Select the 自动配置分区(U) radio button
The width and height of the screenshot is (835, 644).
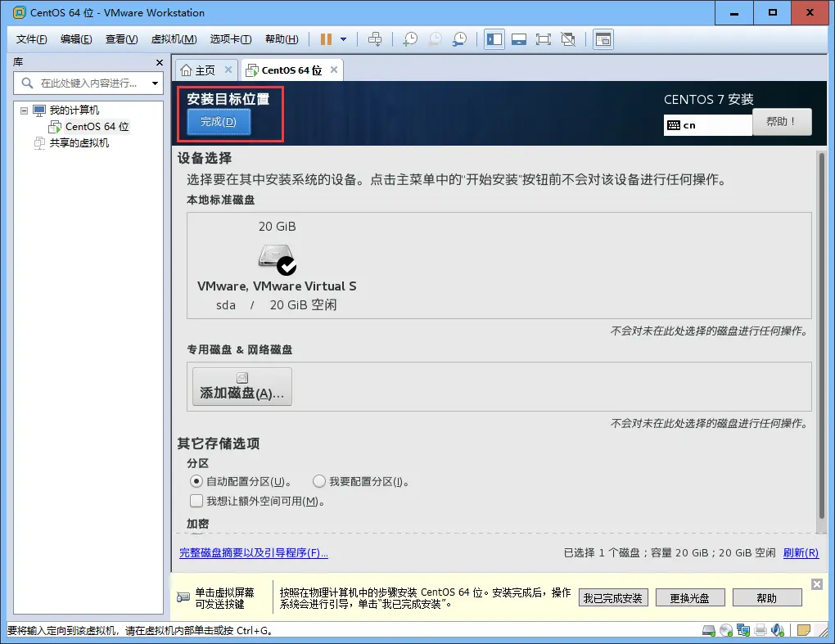[x=196, y=482]
